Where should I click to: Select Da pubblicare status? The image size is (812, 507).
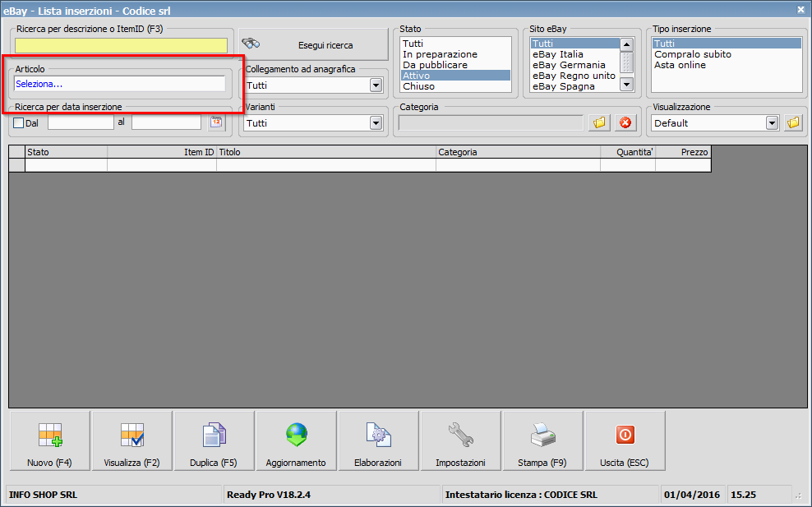(x=455, y=65)
